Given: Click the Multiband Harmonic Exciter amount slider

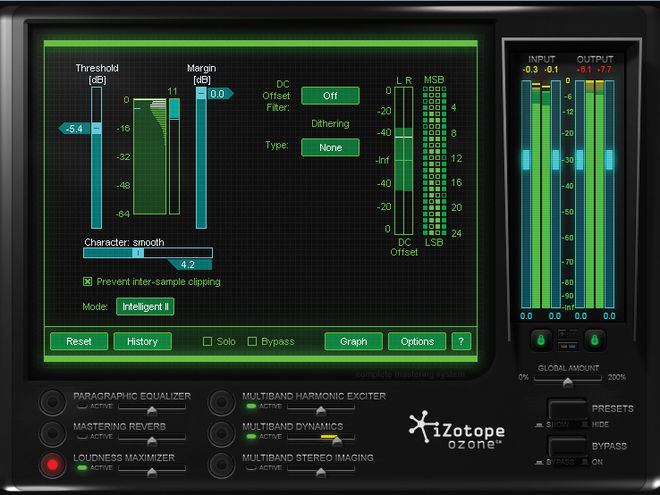Looking at the screenshot, I should (x=321, y=409).
